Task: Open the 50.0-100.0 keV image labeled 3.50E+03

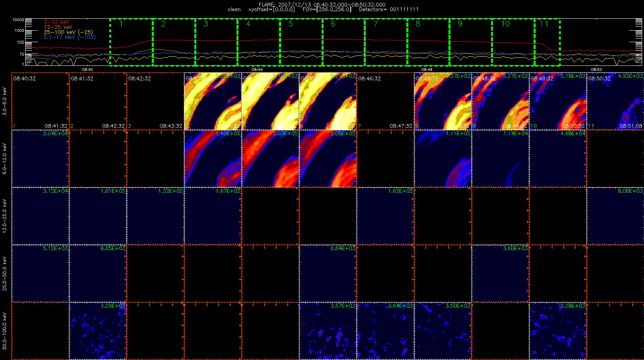Action: pos(443,331)
